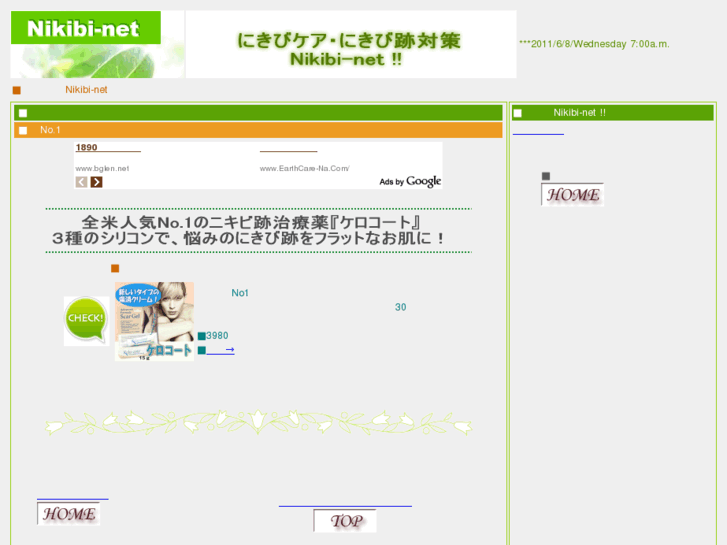Viewport: 727px width, 545px height.
Task: Click the green CHECK! speech bubble icon
Action: click(x=86, y=321)
